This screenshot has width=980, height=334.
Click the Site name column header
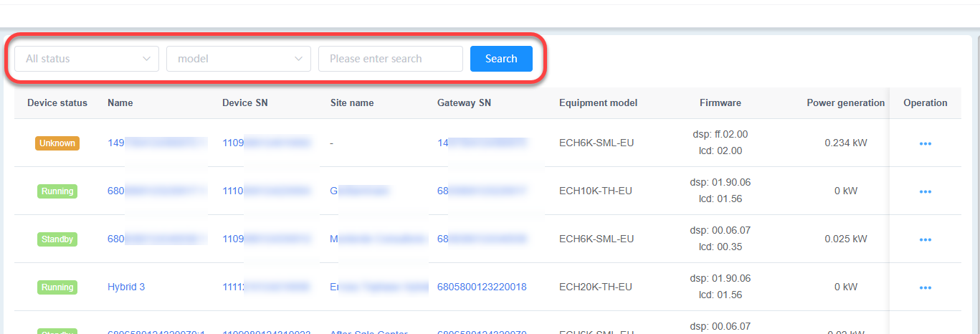pyautogui.click(x=352, y=102)
